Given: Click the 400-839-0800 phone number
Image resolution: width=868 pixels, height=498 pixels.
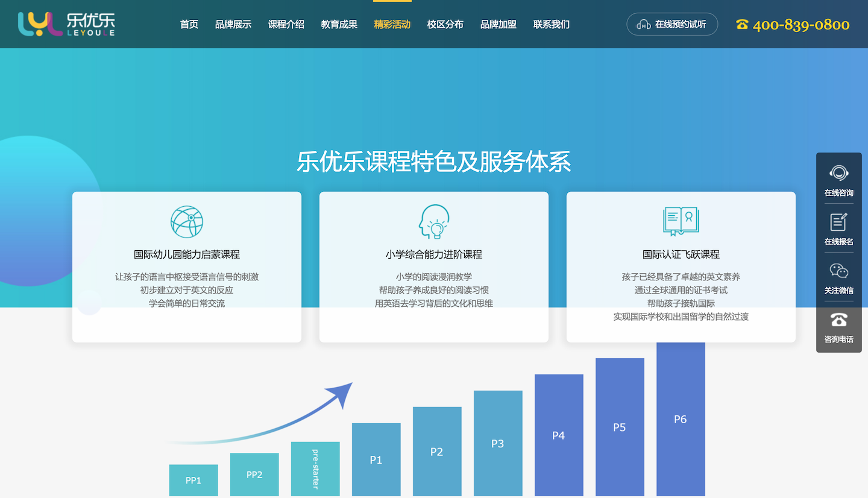Looking at the screenshot, I should tap(801, 25).
